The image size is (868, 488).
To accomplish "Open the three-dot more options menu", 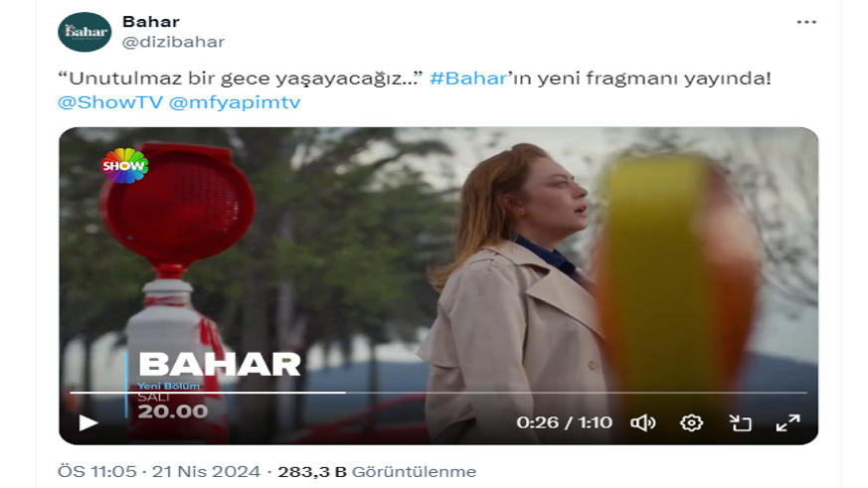I will 806,22.
